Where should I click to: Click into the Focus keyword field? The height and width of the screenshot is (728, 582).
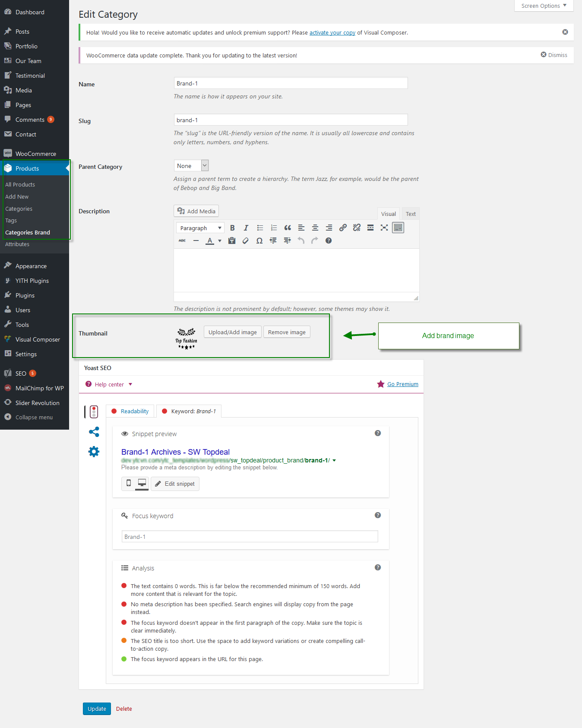tap(250, 537)
